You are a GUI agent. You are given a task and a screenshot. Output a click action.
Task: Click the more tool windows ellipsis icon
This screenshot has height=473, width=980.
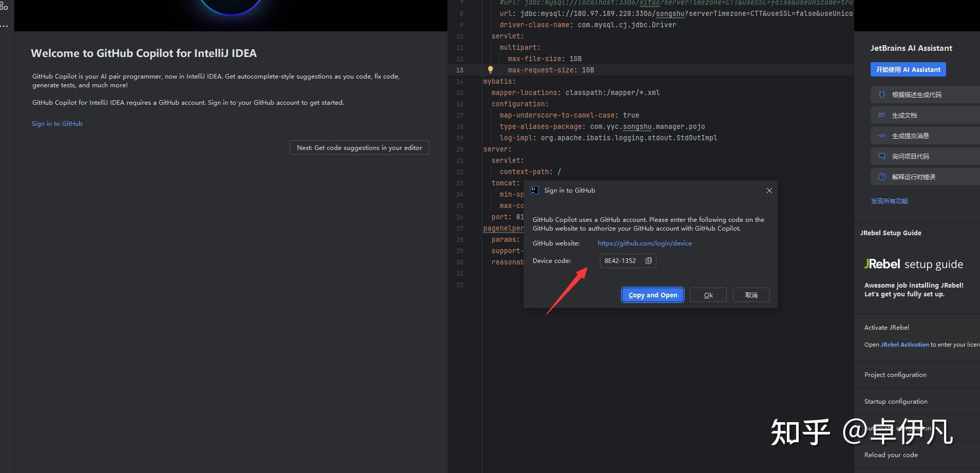pos(4,26)
